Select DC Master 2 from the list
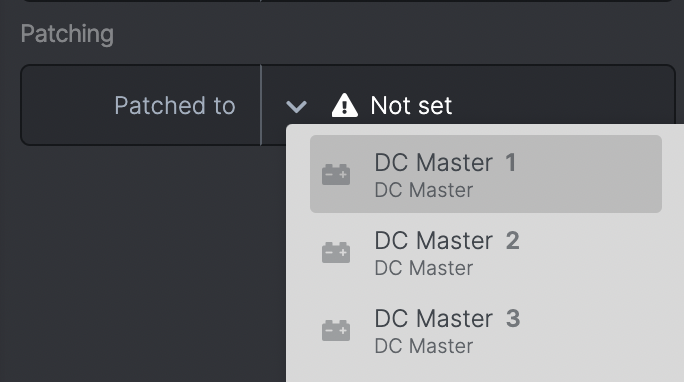This screenshot has height=382, width=684. 486,252
